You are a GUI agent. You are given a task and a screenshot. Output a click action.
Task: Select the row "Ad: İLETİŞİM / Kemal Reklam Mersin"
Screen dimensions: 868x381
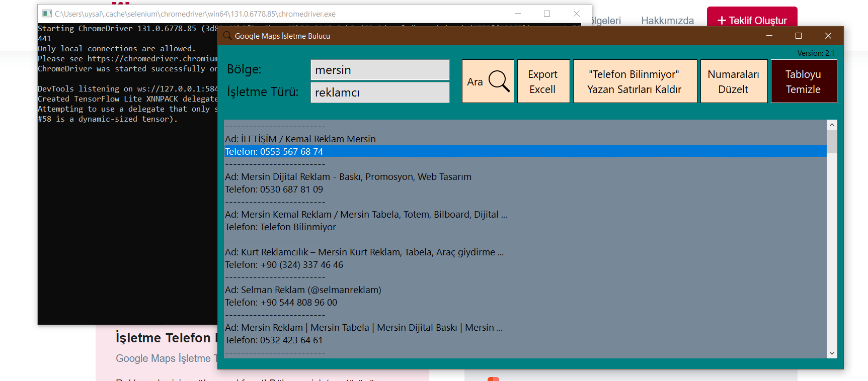525,139
